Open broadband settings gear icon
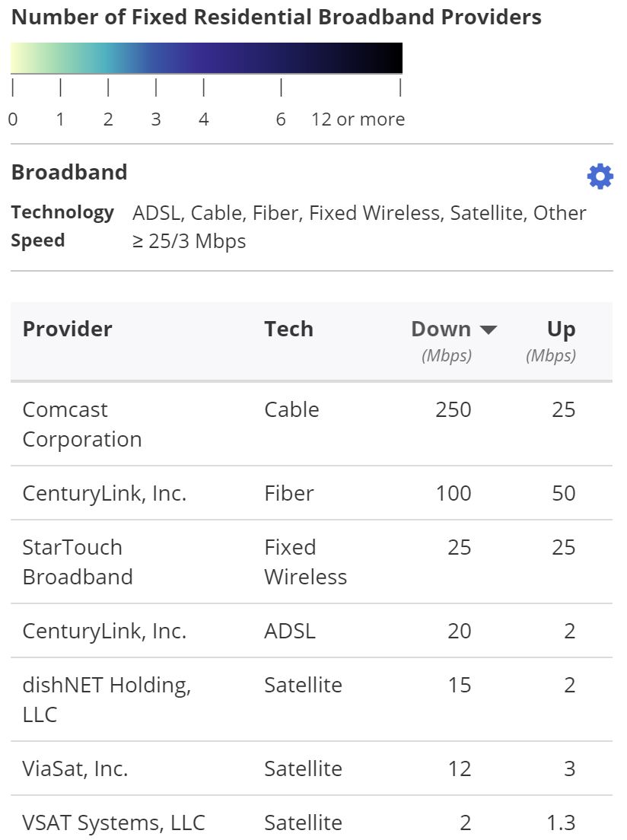 [600, 177]
